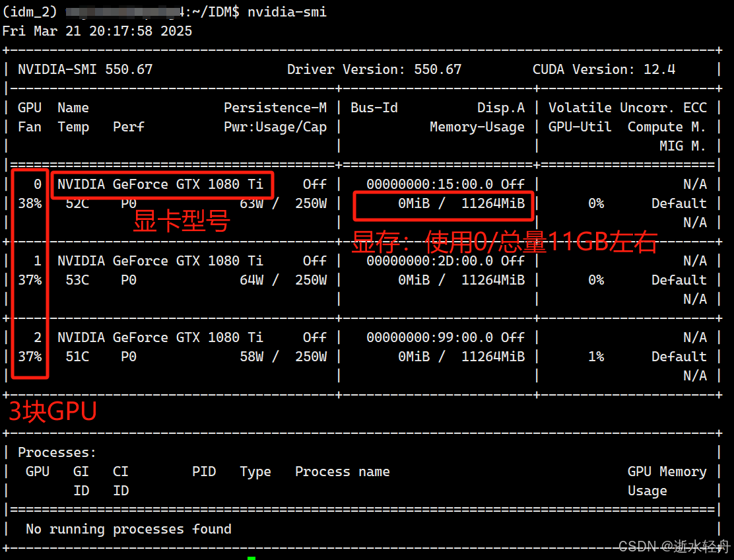The width and height of the screenshot is (734, 560).
Task: Select Driver Version: 550.67
Action: click(x=374, y=69)
